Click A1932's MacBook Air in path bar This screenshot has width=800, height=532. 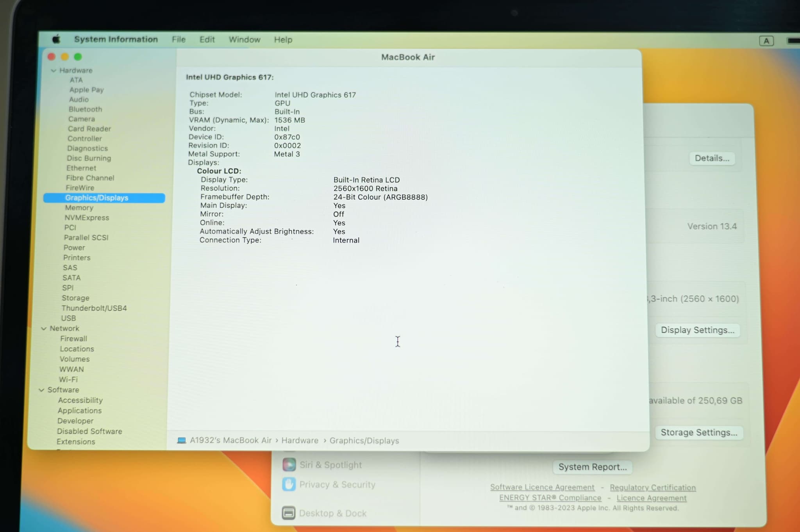coord(230,440)
